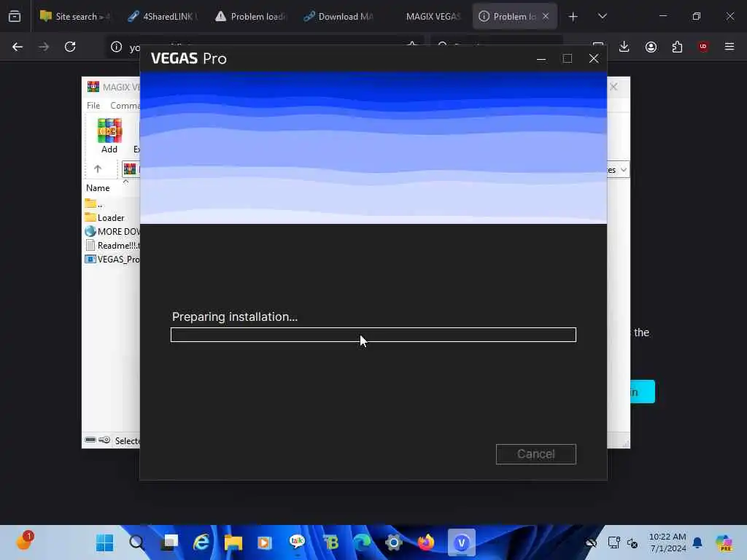The image size is (747, 560).
Task: Click the network tray icon
Action: [x=614, y=542]
